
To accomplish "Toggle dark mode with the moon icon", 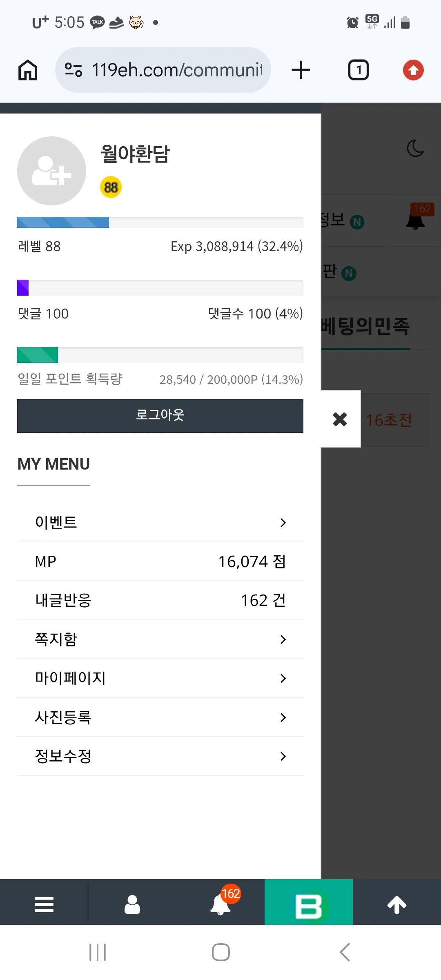I will pyautogui.click(x=416, y=148).
